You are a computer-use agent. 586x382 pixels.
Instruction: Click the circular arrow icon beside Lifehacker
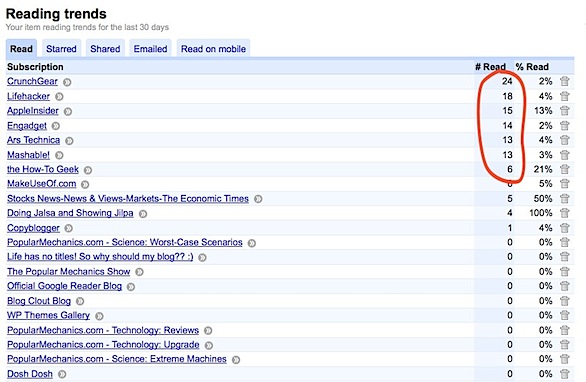(x=59, y=97)
